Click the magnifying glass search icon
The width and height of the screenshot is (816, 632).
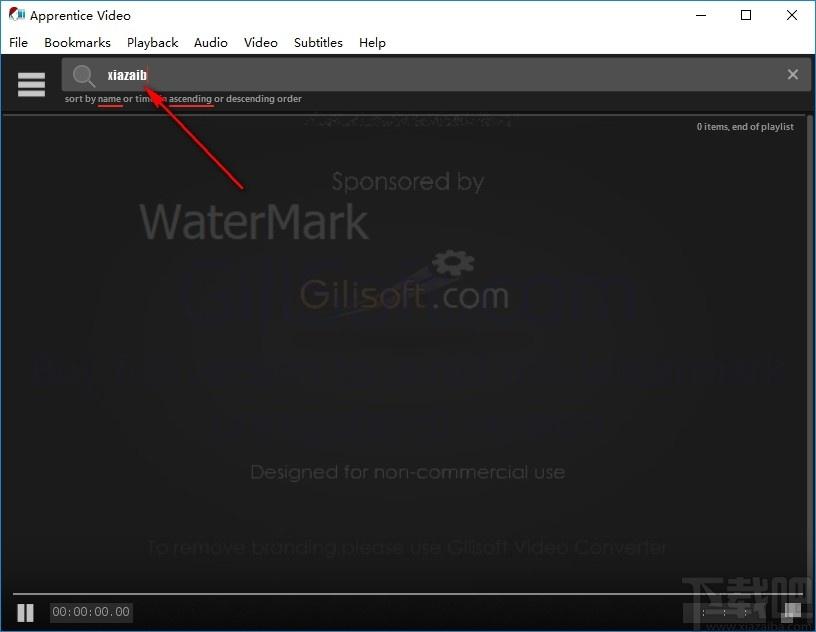coord(83,76)
